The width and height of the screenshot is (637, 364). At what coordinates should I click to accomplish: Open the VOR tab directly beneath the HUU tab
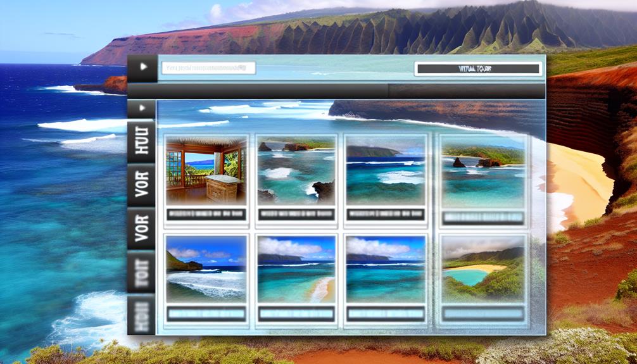click(141, 185)
